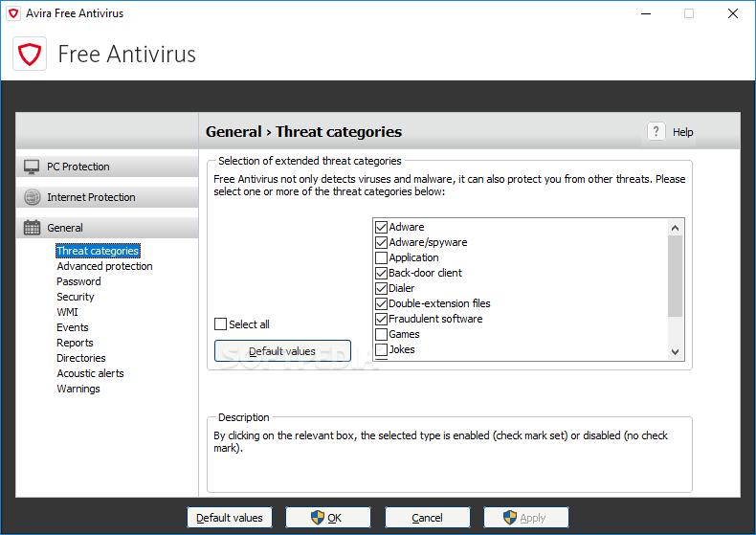Open Directories settings
This screenshot has height=535, width=756.
point(81,358)
